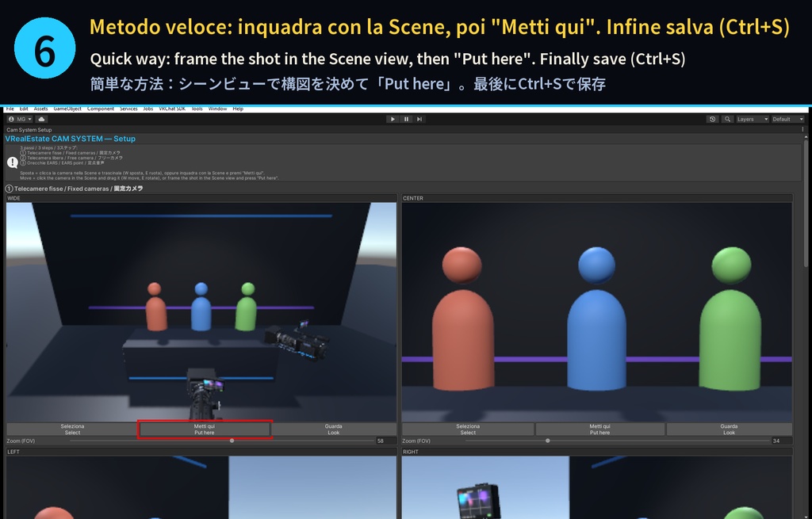Click Guarda / Look under WIDE camera
Viewport: 812px width, 519px height.
click(334, 429)
